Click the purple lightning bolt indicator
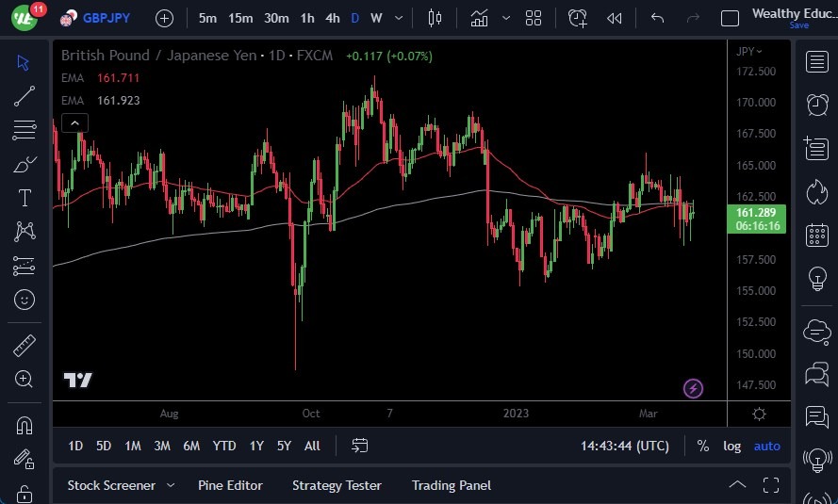Viewport: 838px width, 504px height. click(693, 387)
